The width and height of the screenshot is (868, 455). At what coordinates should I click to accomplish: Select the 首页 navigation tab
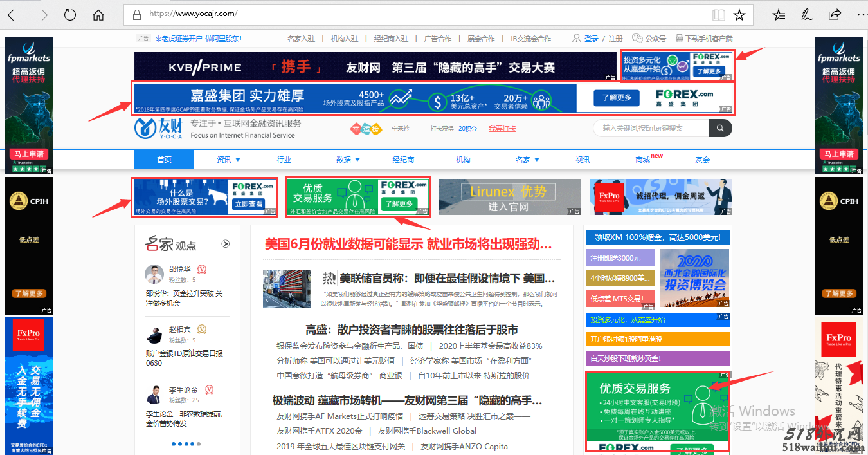point(164,160)
